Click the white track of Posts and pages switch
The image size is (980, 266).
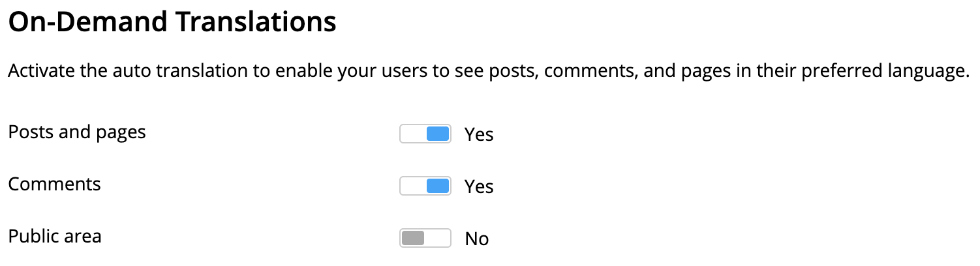[x=412, y=134]
